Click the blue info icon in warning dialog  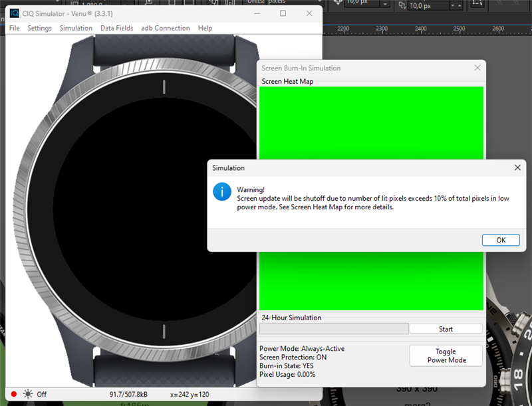pos(222,192)
